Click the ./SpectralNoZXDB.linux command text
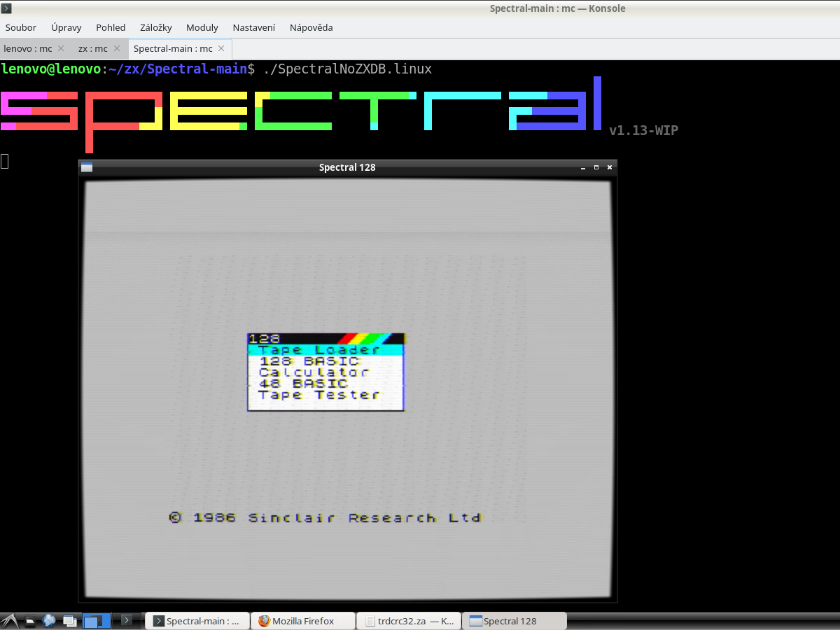Viewport: 840px width, 630px height. 348,69
